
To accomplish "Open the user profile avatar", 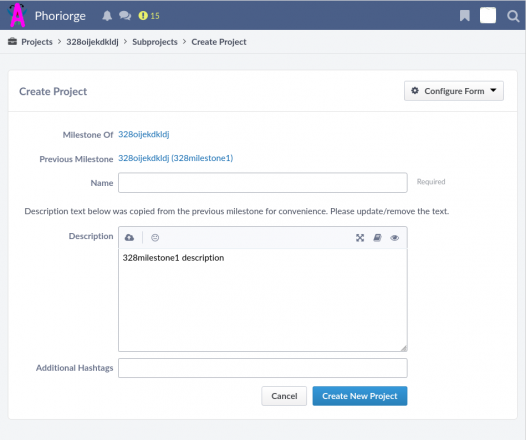I will [488, 16].
